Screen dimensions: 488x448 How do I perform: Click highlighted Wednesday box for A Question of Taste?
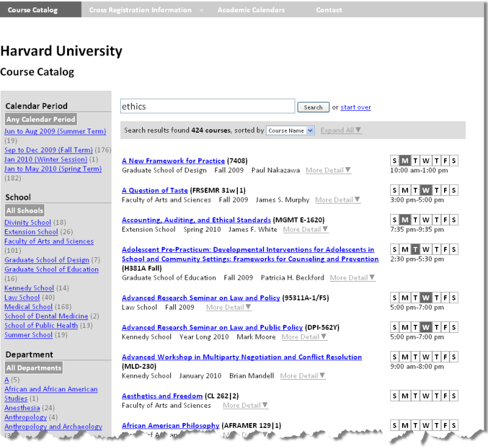pos(426,190)
